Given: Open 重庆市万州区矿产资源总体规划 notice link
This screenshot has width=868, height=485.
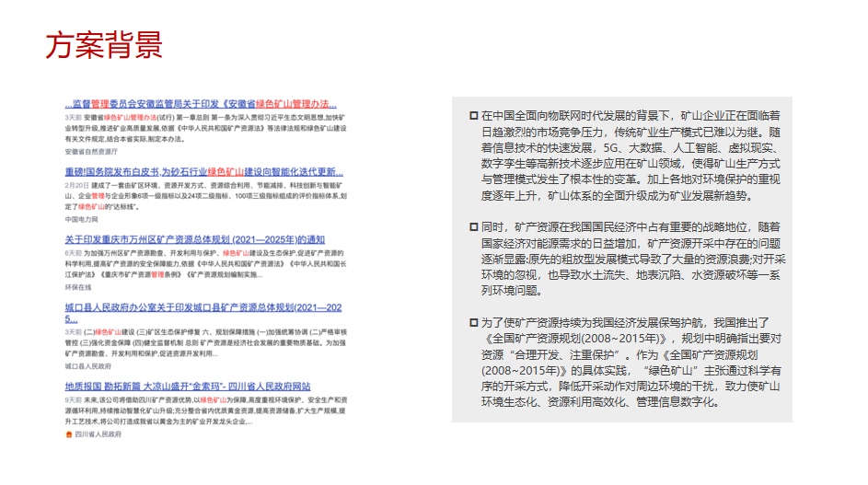Looking at the screenshot, I should 194,239.
